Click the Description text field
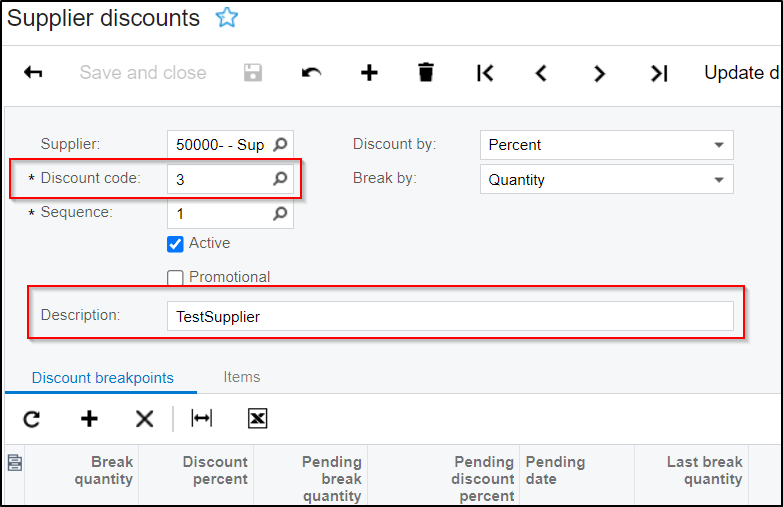This screenshot has width=783, height=507. point(450,317)
